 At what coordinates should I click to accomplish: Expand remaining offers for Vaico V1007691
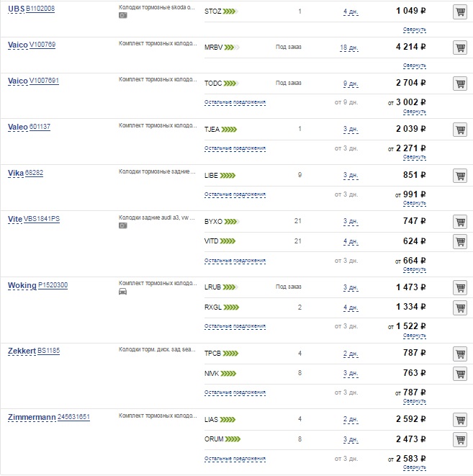[235, 102]
